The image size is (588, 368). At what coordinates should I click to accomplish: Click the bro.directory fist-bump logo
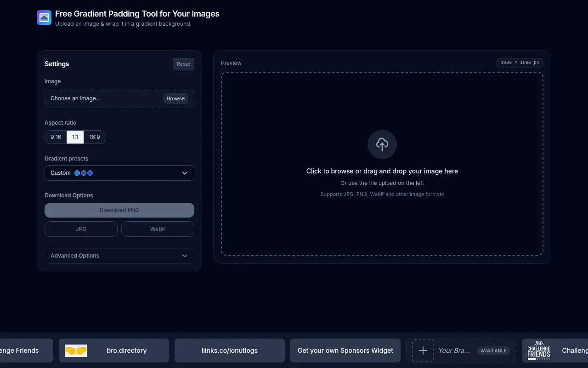click(76, 351)
